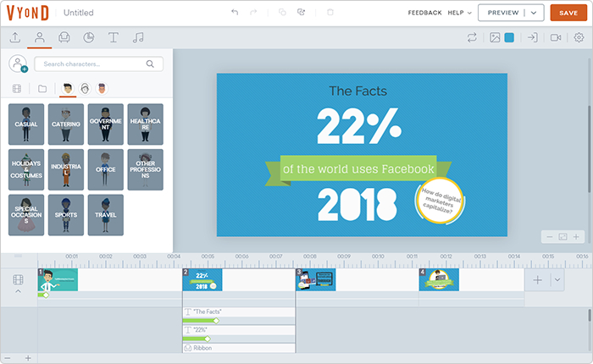The width and height of the screenshot is (593, 364).
Task: Click the Undo arrow icon
Action: pyautogui.click(x=235, y=12)
